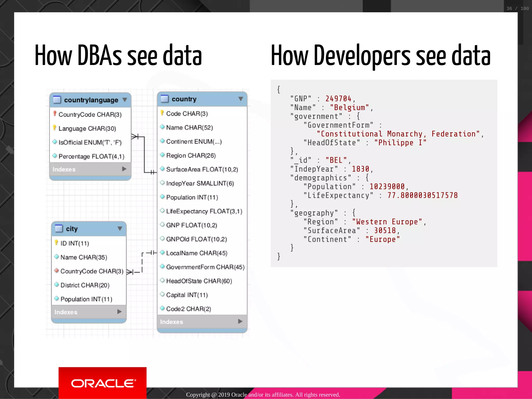Click the red key icon beside CountryCode CHAR(3) in countrylanguage
The image size is (532, 399).
point(55,114)
